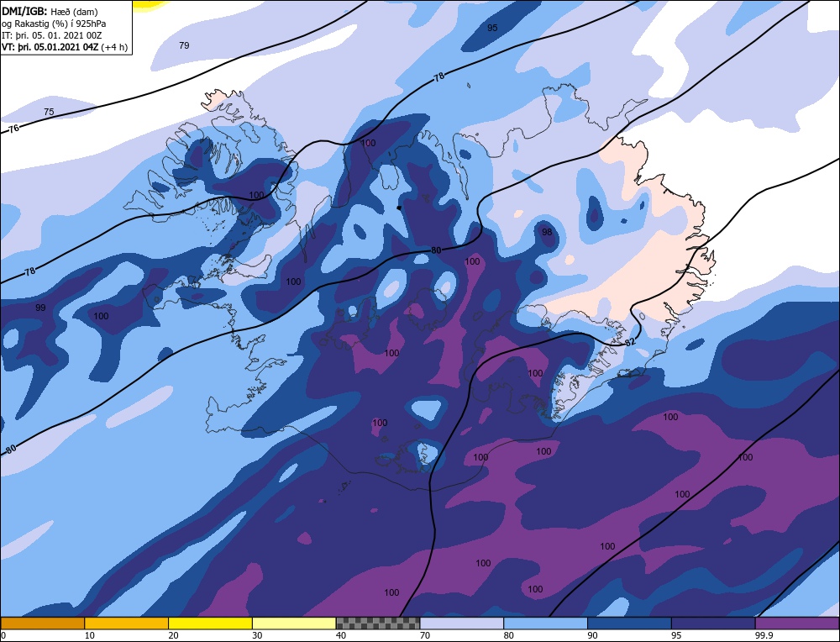
Task: Click the pale yellow 30–40 legend swatch
Action: tap(294, 624)
